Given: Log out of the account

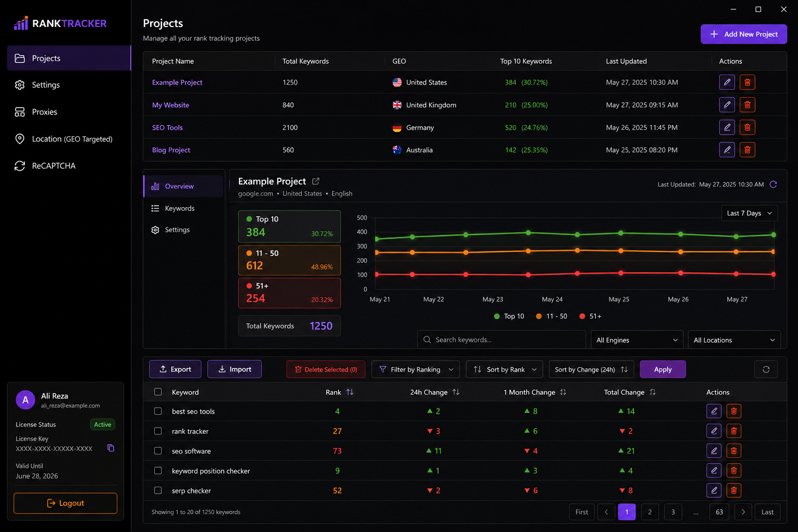Looking at the screenshot, I should (65, 503).
